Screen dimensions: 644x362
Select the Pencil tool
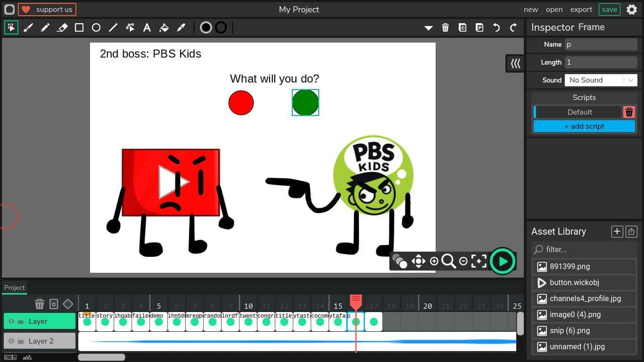[45, 28]
